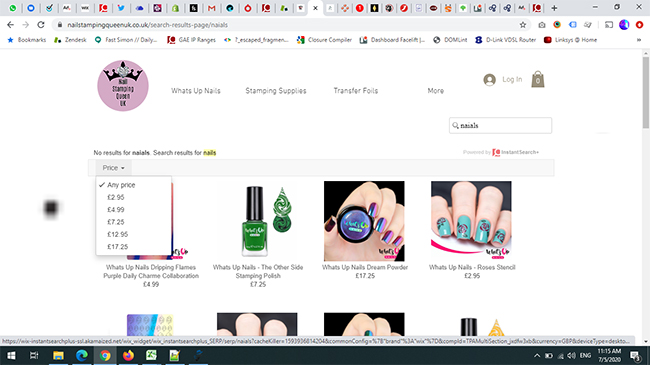Screen dimensions: 650x365
Task: Open The Other Side Stamping Polish image
Action: tap(258, 221)
